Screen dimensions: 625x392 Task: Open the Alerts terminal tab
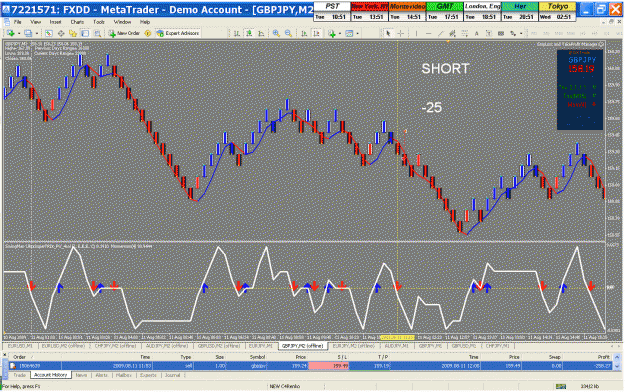[x=102, y=375]
